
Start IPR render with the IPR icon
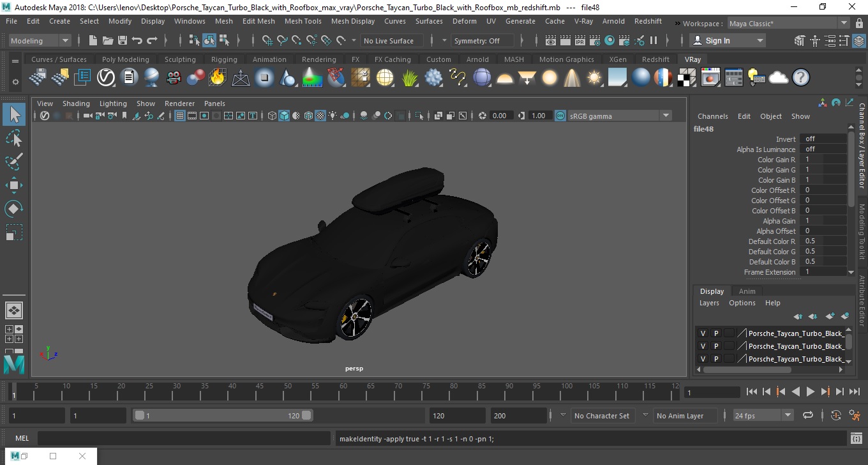(580, 40)
